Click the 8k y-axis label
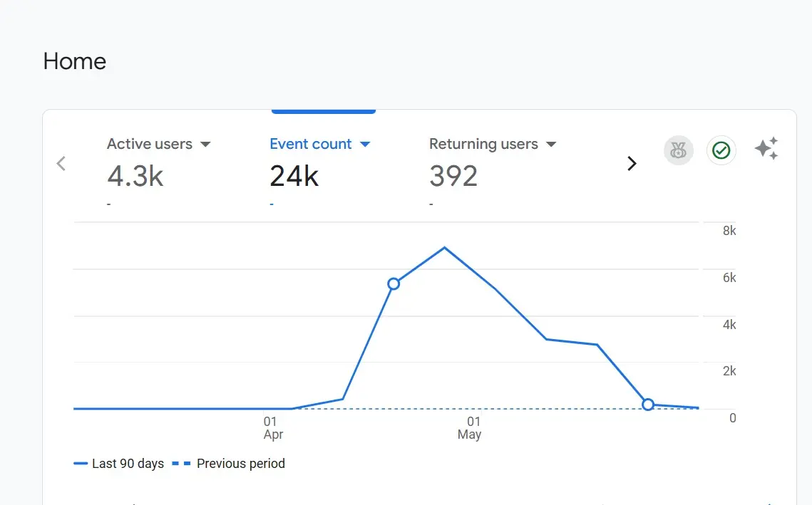The image size is (812, 505). tap(729, 231)
